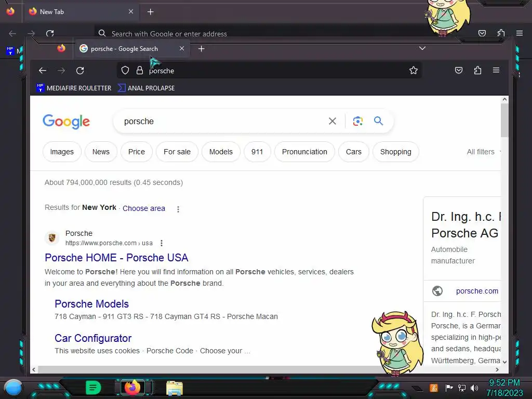Open tracking protection shield in address bar
Image resolution: width=532 pixels, height=399 pixels.
125,71
